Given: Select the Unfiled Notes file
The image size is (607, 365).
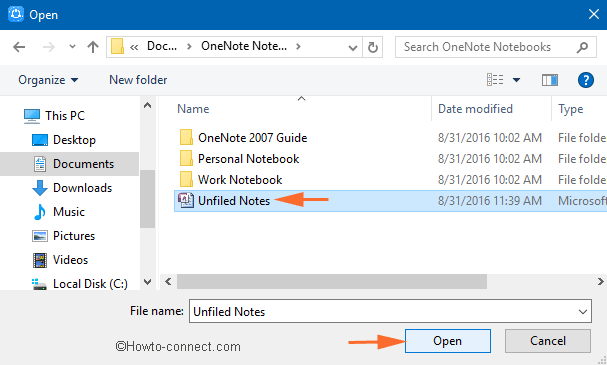Looking at the screenshot, I should (x=391, y=200).
